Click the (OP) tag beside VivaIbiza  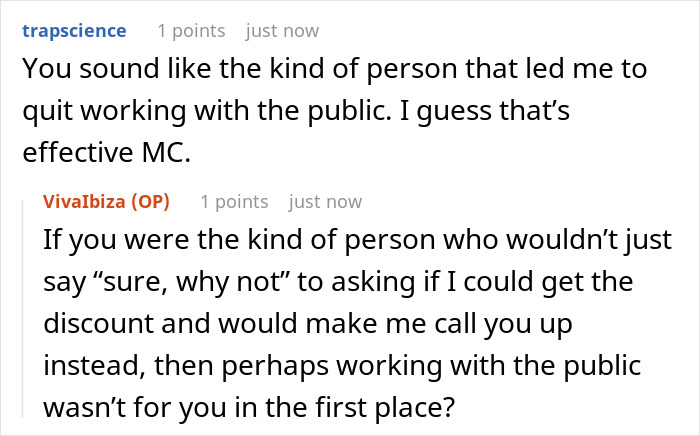149,201
